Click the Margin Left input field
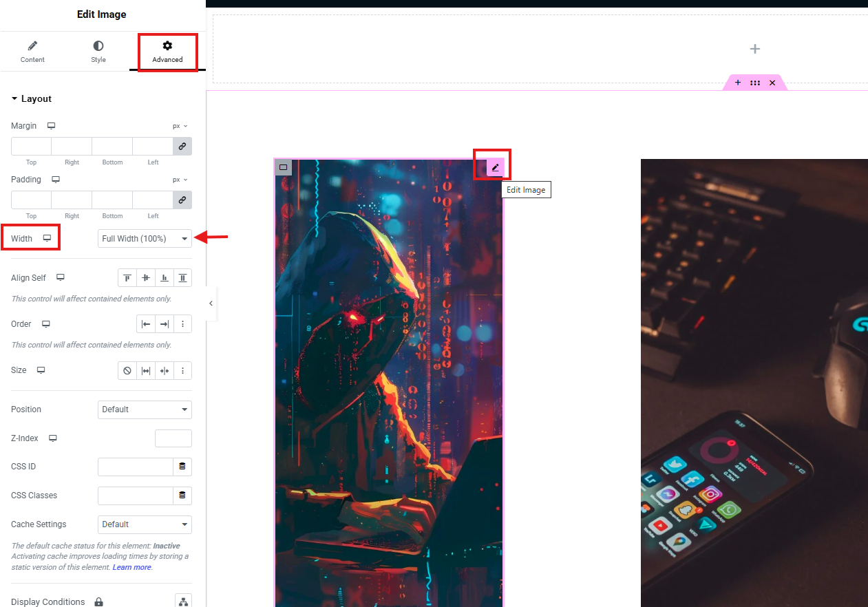 pos(153,146)
